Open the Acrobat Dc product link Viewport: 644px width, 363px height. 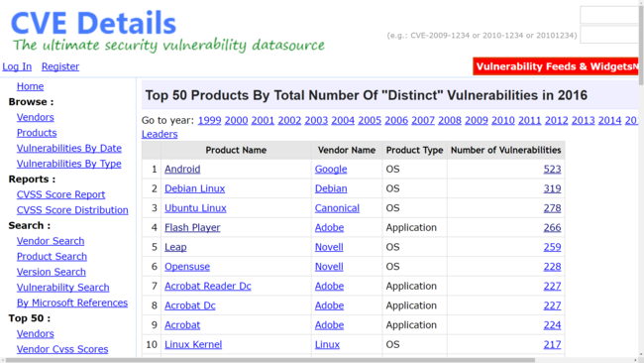point(190,305)
